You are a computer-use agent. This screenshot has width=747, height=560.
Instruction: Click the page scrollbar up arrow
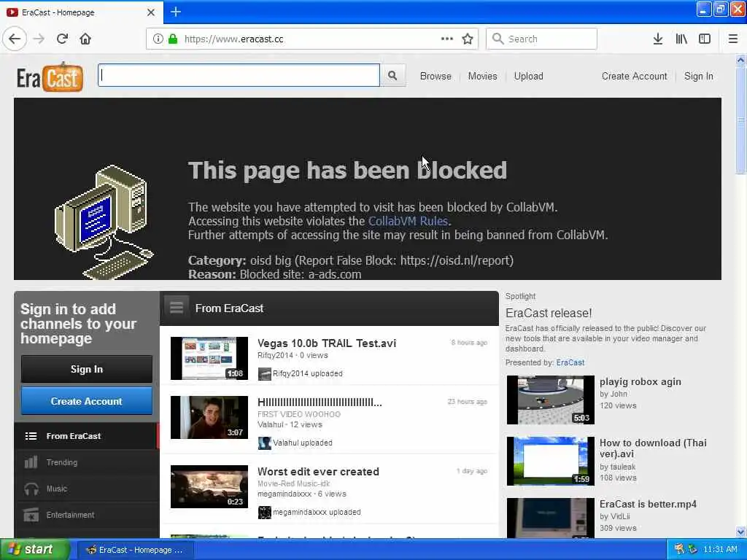click(x=740, y=60)
